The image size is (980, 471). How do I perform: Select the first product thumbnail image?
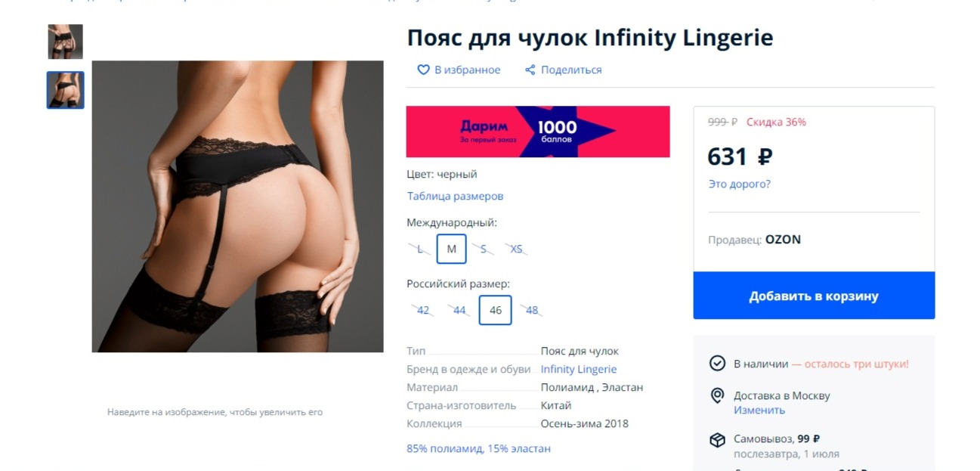click(66, 42)
